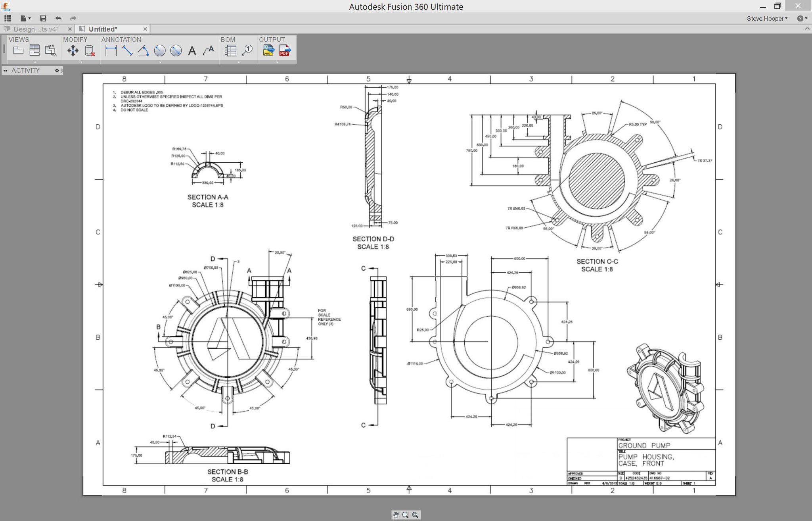Close the Untitled drawing tab
Viewport: 812px width, 521px height.
coord(145,29)
